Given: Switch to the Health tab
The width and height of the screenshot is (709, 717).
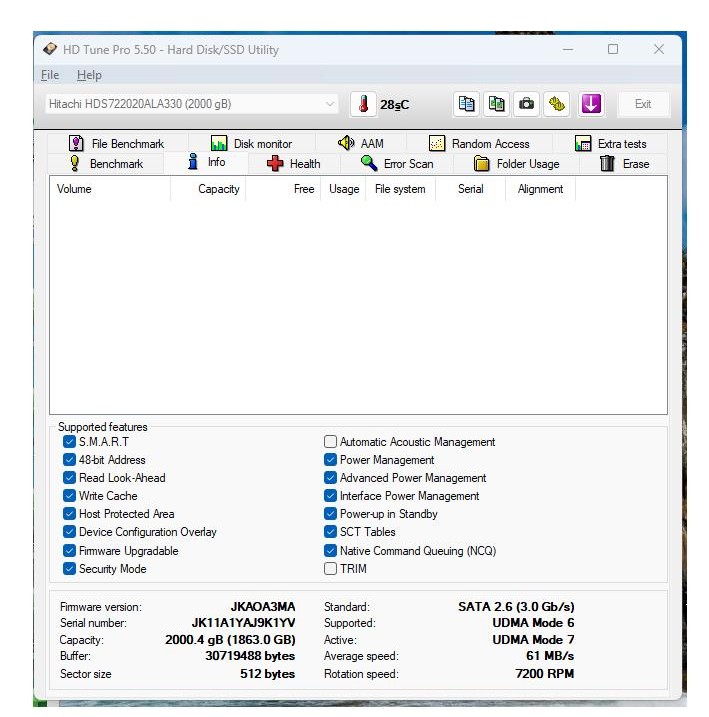Looking at the screenshot, I should pyautogui.click(x=294, y=164).
